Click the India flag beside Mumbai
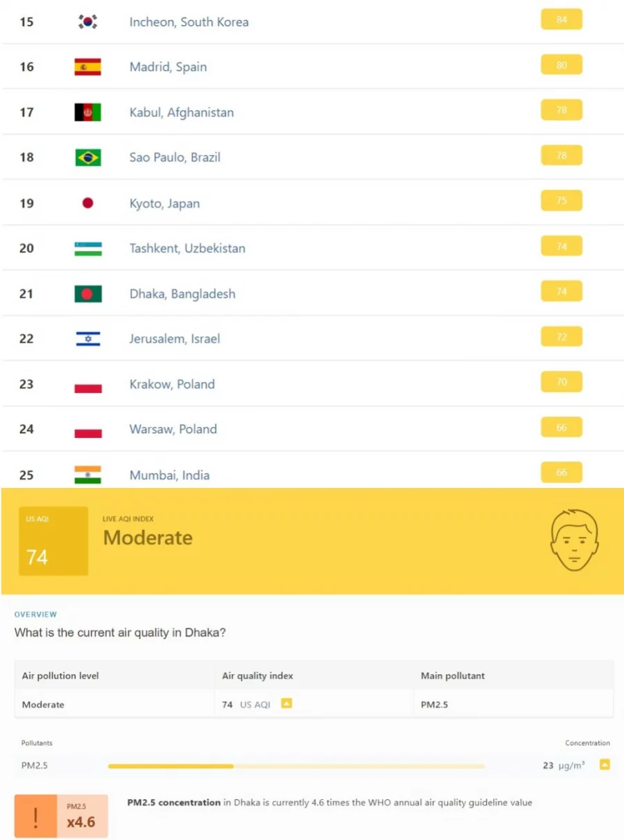Screen dimensions: 624x840 pos(88,475)
